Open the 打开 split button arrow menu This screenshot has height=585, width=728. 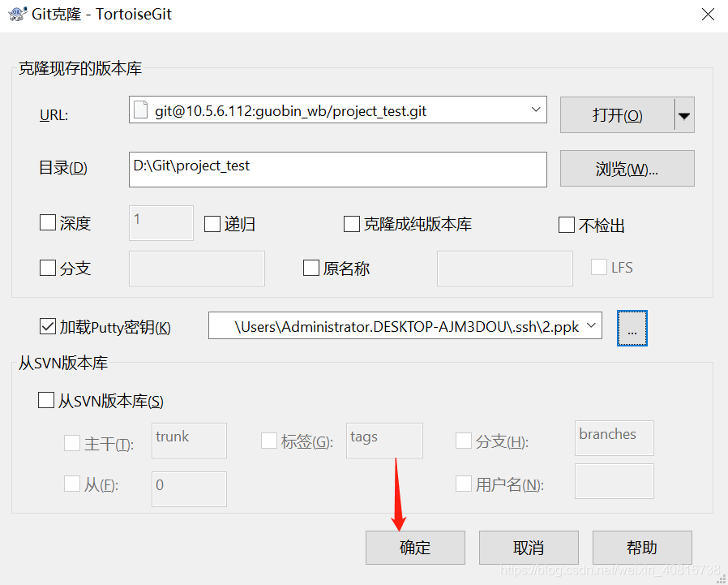click(x=685, y=114)
